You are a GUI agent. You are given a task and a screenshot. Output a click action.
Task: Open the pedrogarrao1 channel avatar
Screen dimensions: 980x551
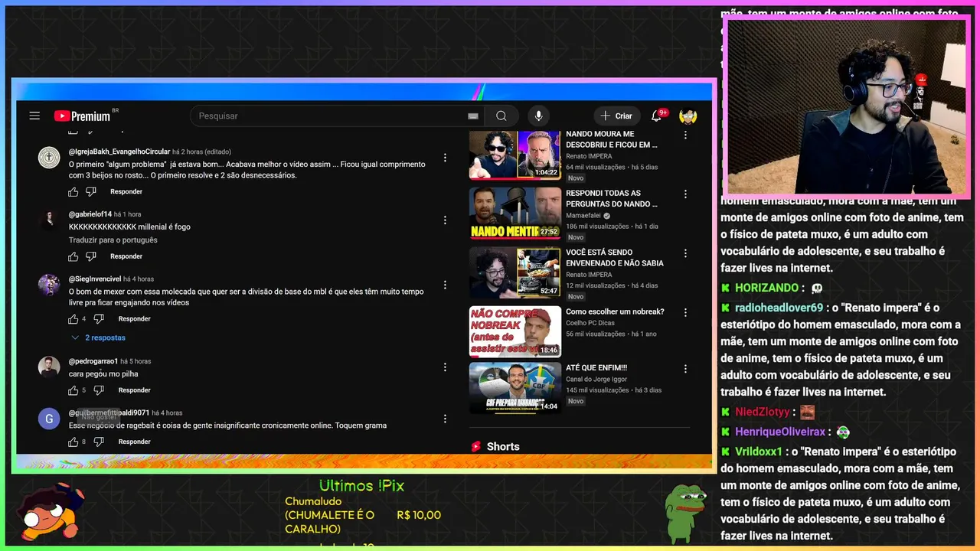coord(49,367)
